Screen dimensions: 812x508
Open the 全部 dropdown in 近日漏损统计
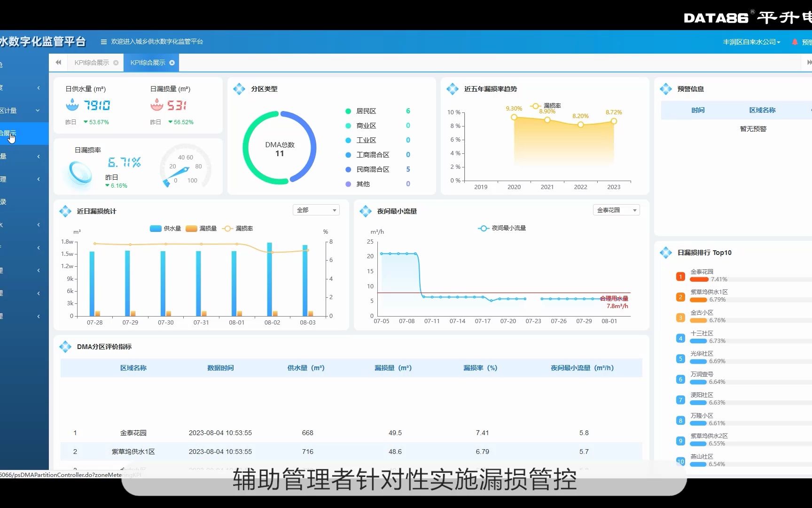pos(315,210)
